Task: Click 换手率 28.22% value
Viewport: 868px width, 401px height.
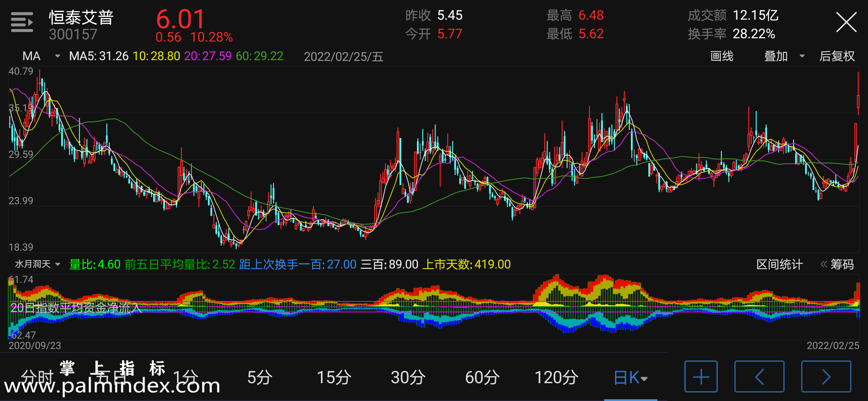Action: tap(731, 34)
